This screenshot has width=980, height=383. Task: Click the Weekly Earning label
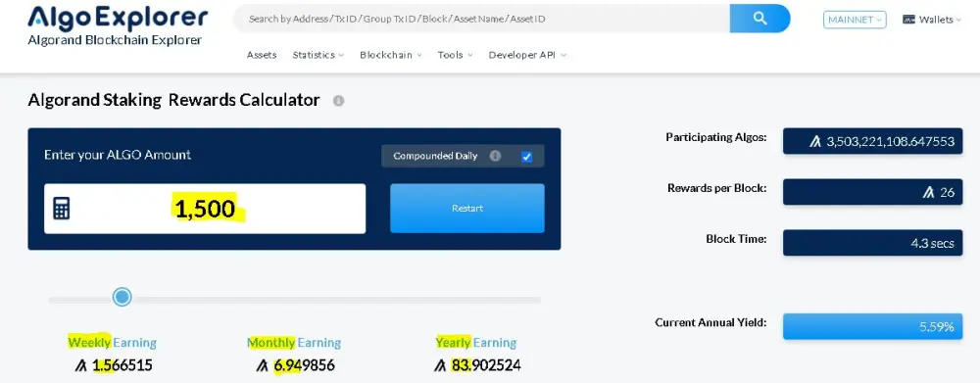112,343
